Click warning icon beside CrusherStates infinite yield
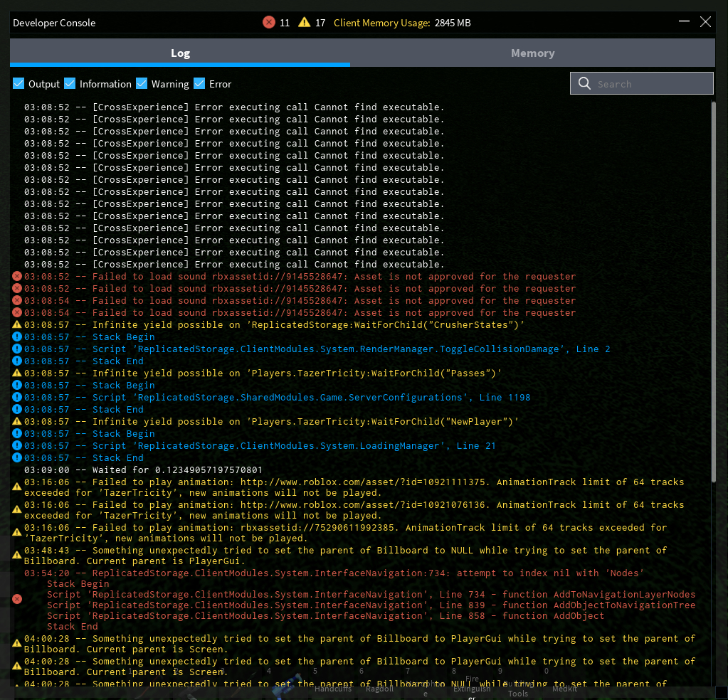The height and width of the screenshot is (700, 728). pos(17,325)
